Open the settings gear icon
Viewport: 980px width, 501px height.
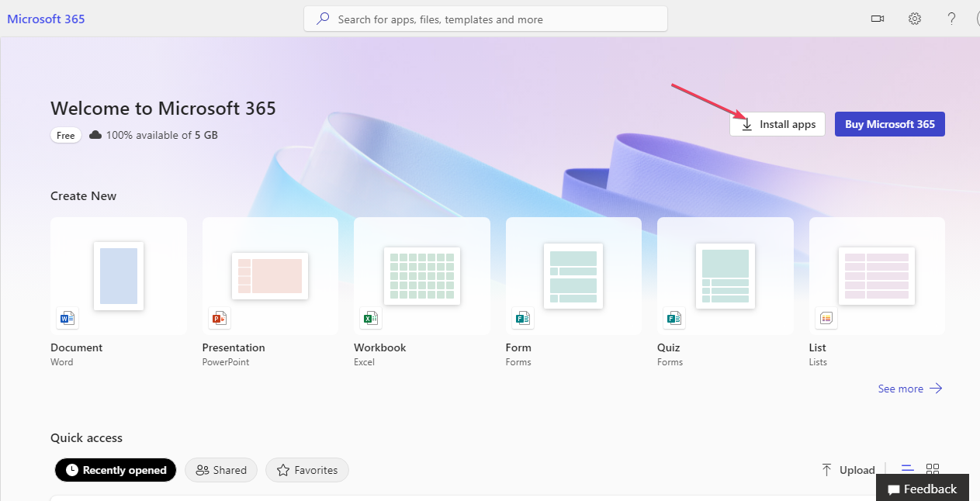[915, 19]
